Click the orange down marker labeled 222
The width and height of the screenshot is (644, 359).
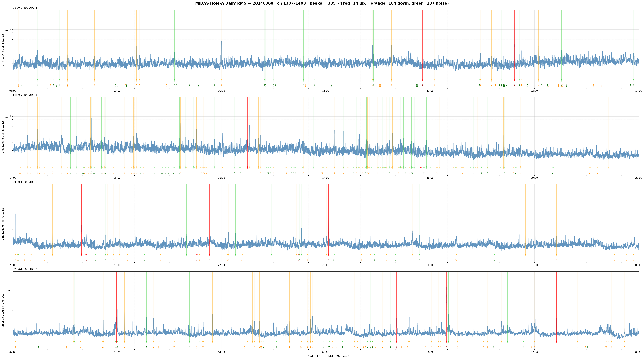pyautogui.click(x=161, y=254)
